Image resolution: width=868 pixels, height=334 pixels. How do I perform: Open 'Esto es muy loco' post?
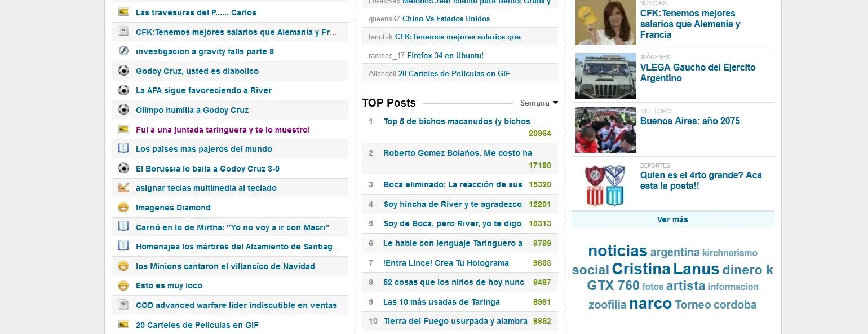pyautogui.click(x=169, y=285)
